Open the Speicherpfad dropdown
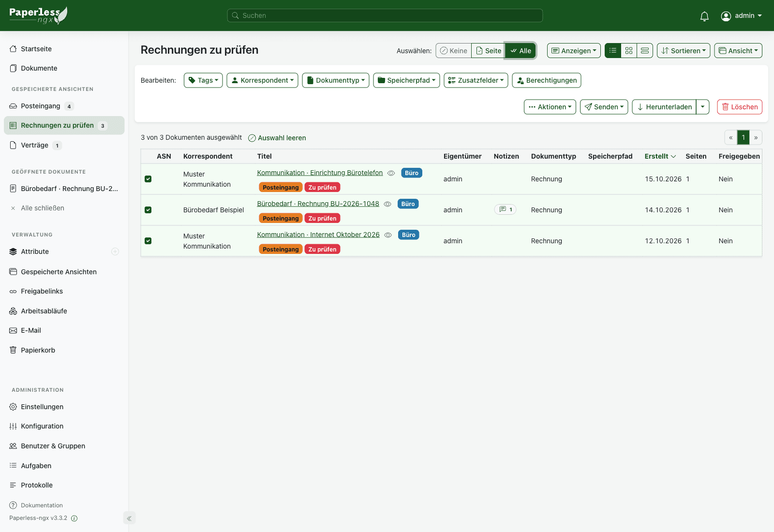This screenshot has height=532, width=774. click(406, 80)
